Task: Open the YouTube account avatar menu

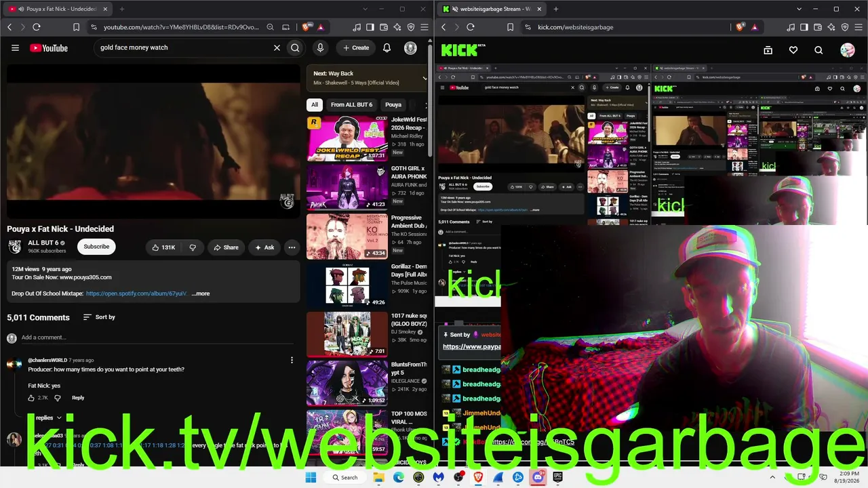Action: (x=410, y=48)
